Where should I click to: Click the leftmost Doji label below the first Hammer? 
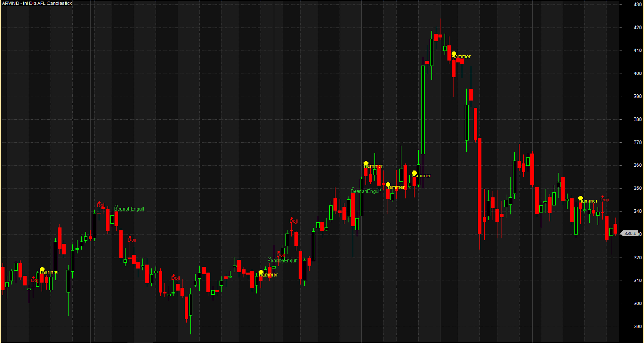35,281
